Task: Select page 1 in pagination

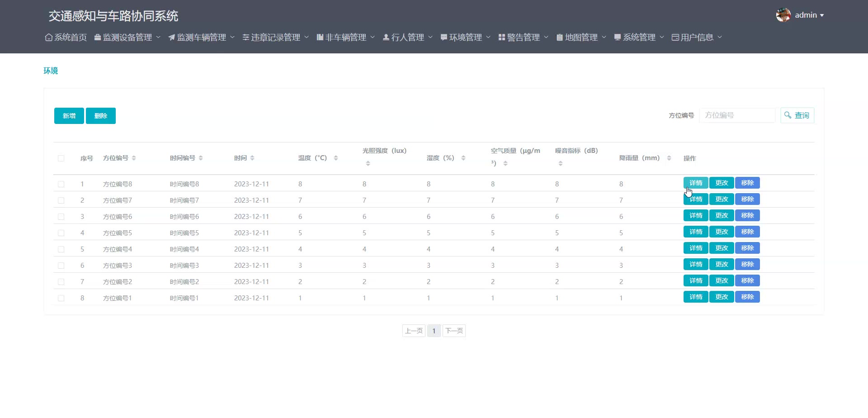Action: tap(434, 331)
